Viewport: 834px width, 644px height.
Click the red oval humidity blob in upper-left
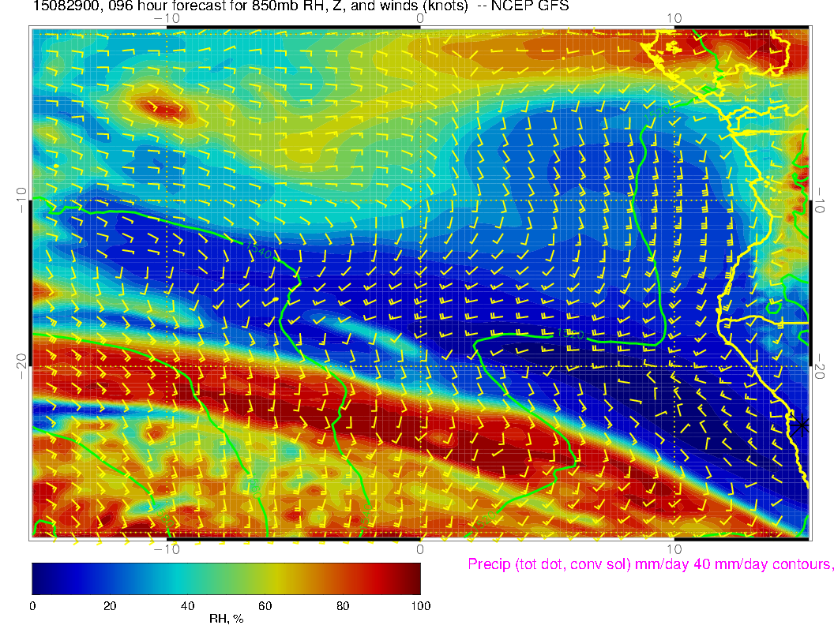162,108
